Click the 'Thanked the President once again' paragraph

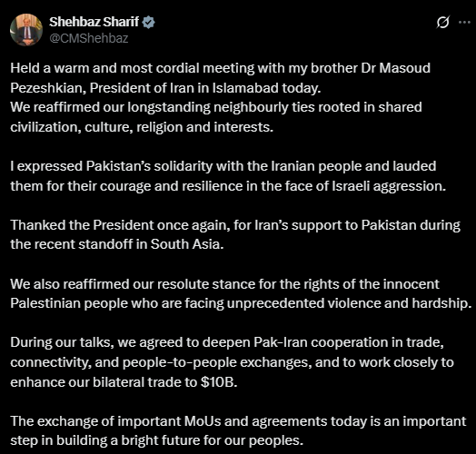point(235,234)
